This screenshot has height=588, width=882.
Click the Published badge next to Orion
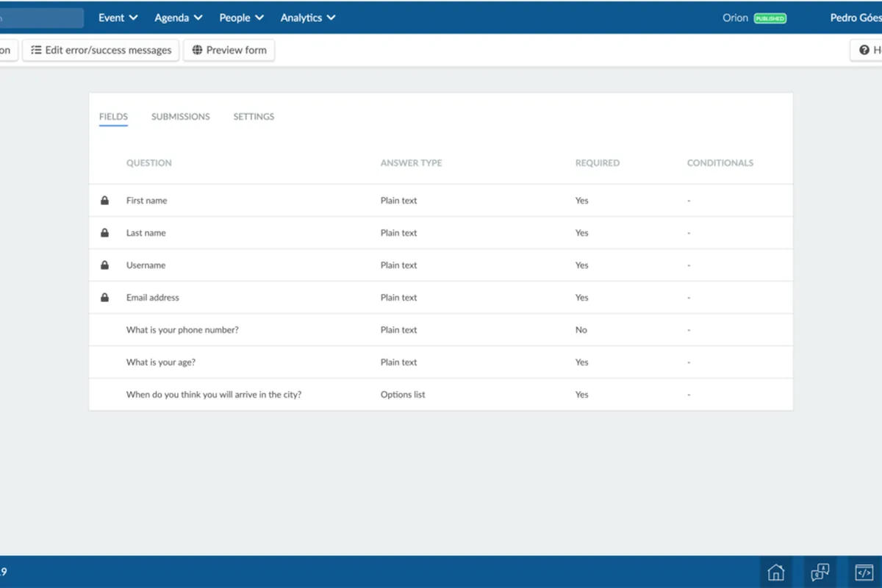tap(770, 18)
